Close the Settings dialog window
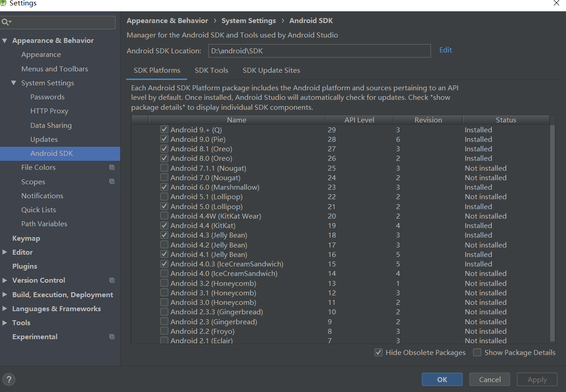This screenshot has height=392, width=566. pyautogui.click(x=557, y=3)
